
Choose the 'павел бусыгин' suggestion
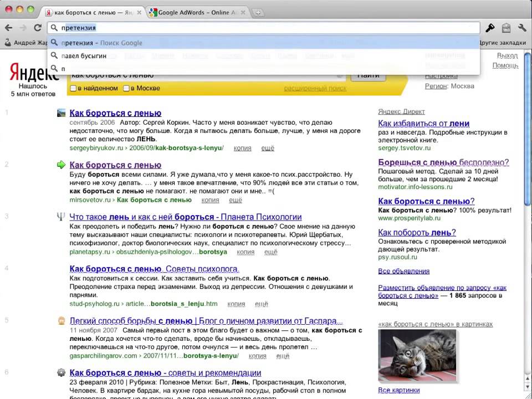click(x=264, y=55)
